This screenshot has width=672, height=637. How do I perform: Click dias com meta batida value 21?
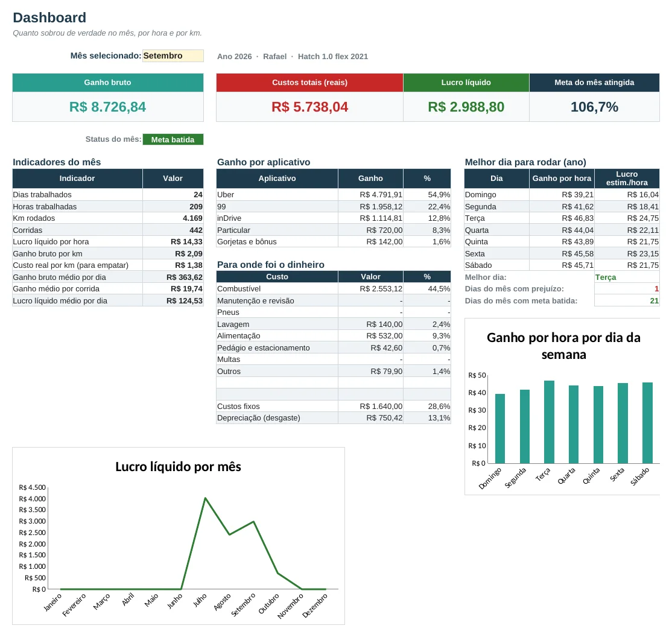627,301
